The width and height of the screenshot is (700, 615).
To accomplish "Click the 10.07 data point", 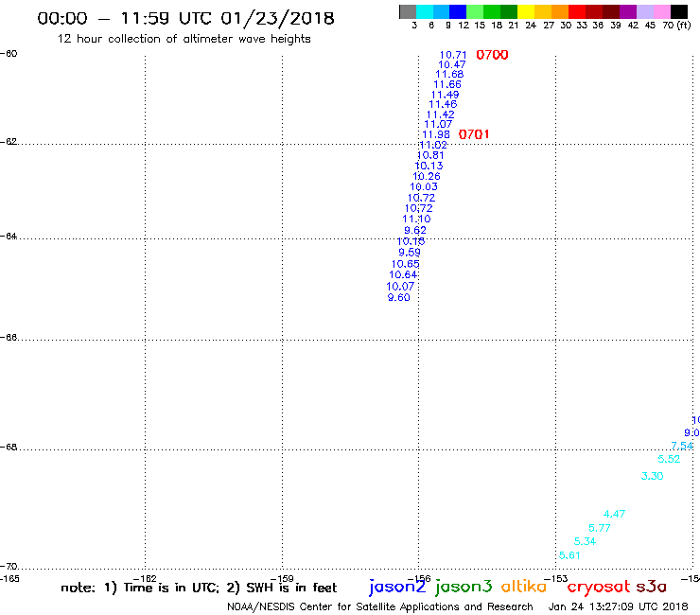I will pos(400,287).
